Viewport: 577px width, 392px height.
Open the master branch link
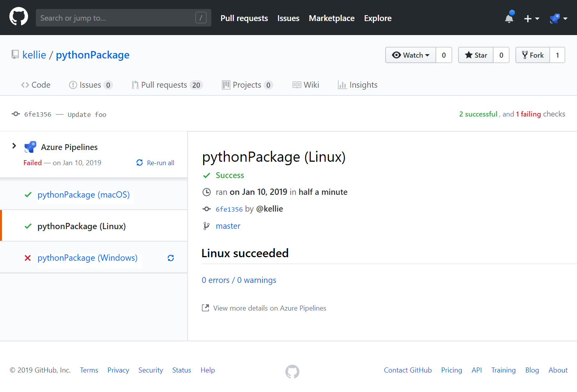tap(228, 226)
